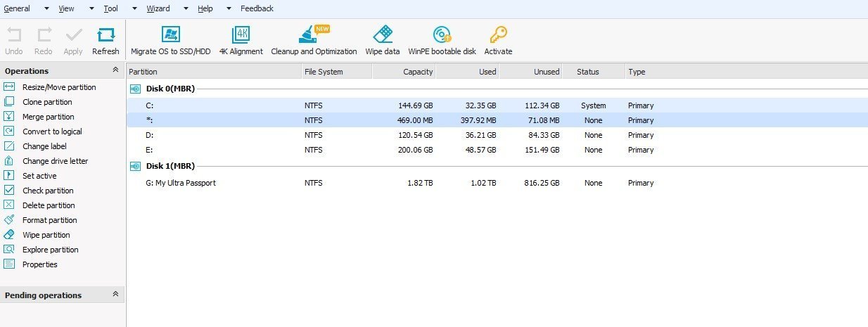Select the D: partition row
The image size is (868, 327).
pos(497,135)
